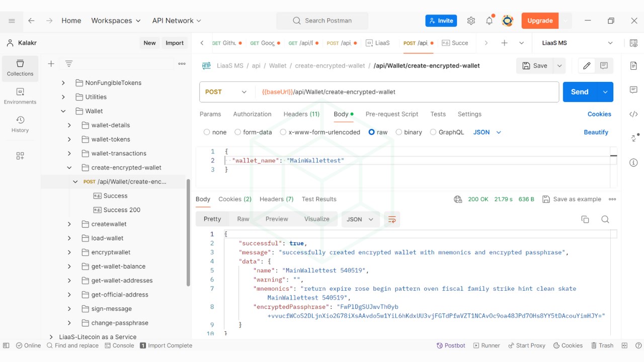Click the Invite button
This screenshot has width=644, height=362.
click(441, 21)
